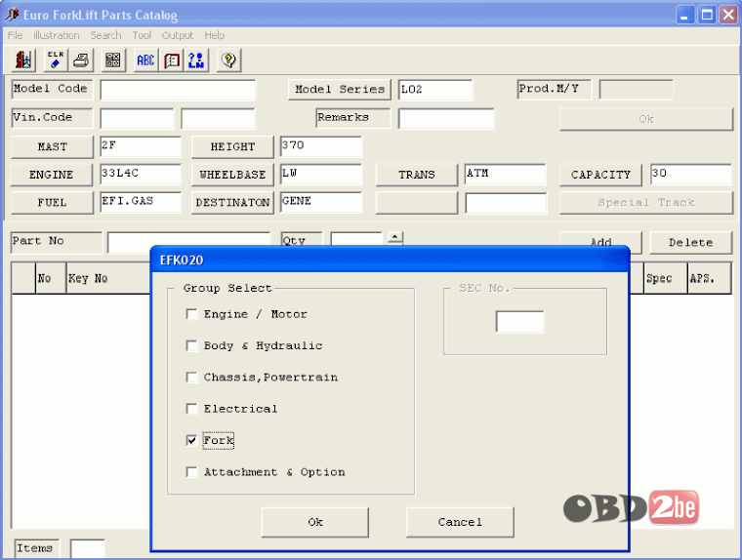742x560 pixels.
Task: Click the destination field showing GENE
Action: click(321, 202)
